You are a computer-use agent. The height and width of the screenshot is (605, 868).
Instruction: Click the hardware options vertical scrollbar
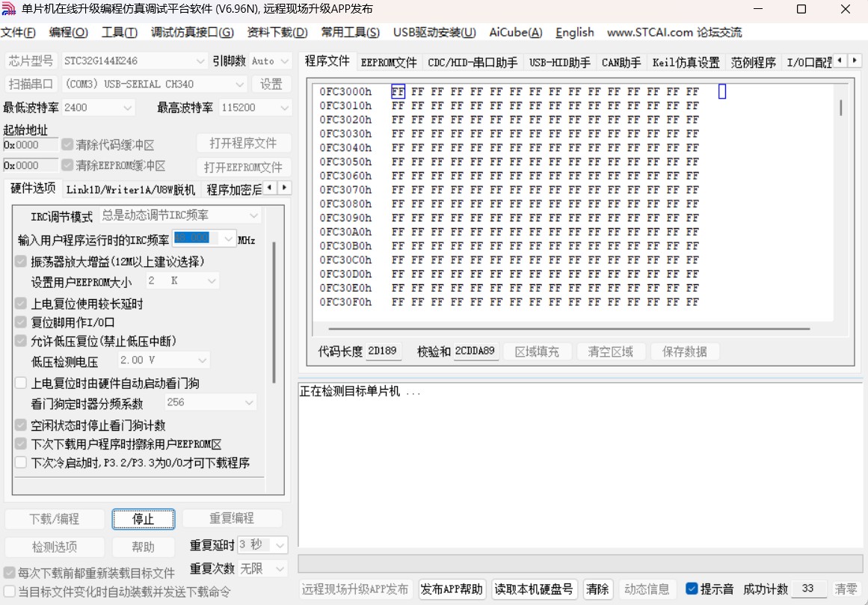(274, 312)
